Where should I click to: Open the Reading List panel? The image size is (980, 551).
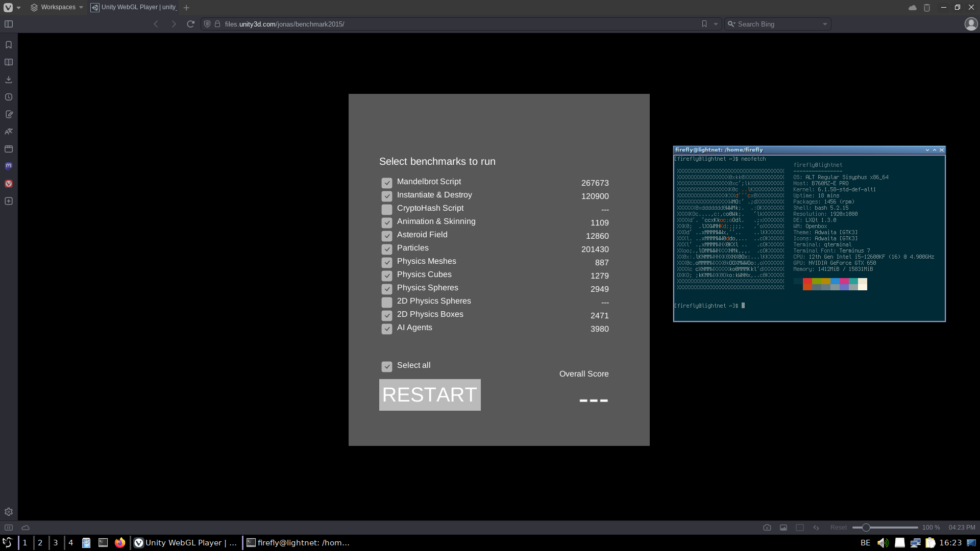point(9,62)
